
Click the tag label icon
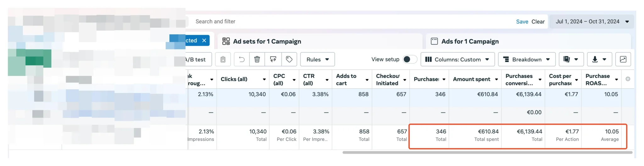click(x=289, y=59)
